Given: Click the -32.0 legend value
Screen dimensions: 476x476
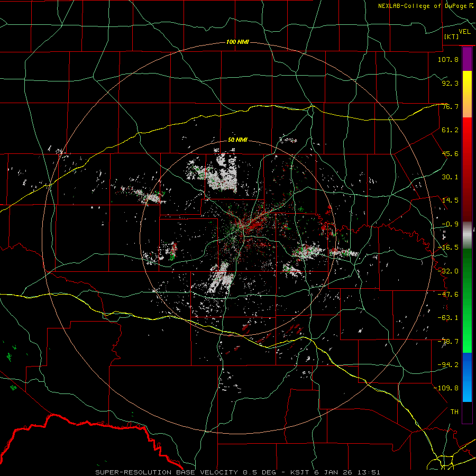Looking at the screenshot, I should [448, 271].
